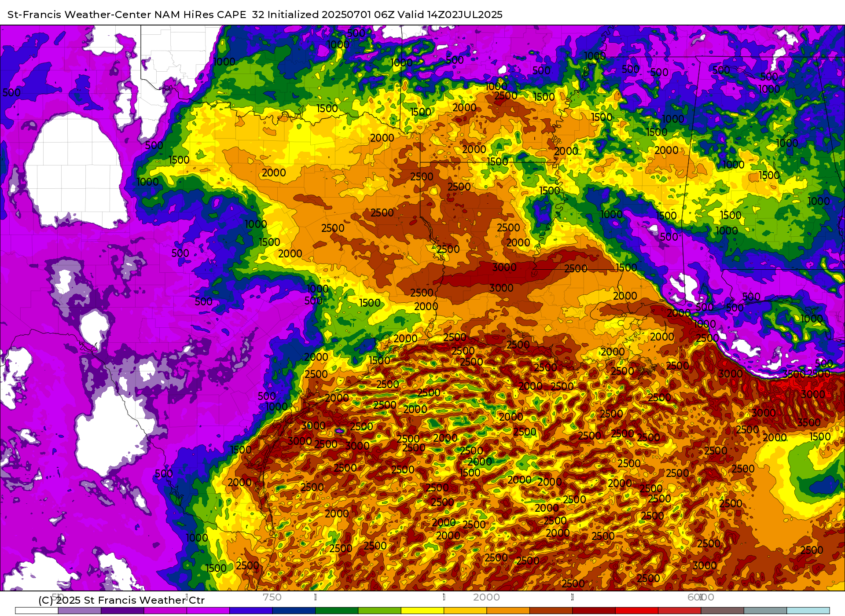Click the '6000' legend scale label
The width and height of the screenshot is (845, 616).
pyautogui.click(x=701, y=597)
